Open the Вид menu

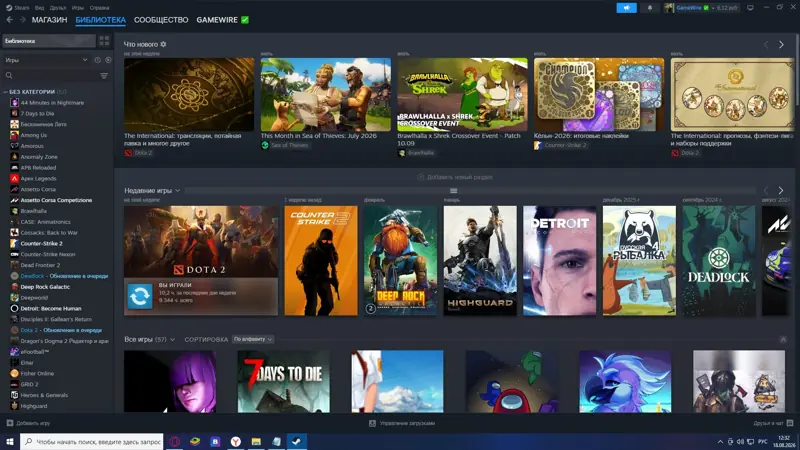[x=39, y=8]
